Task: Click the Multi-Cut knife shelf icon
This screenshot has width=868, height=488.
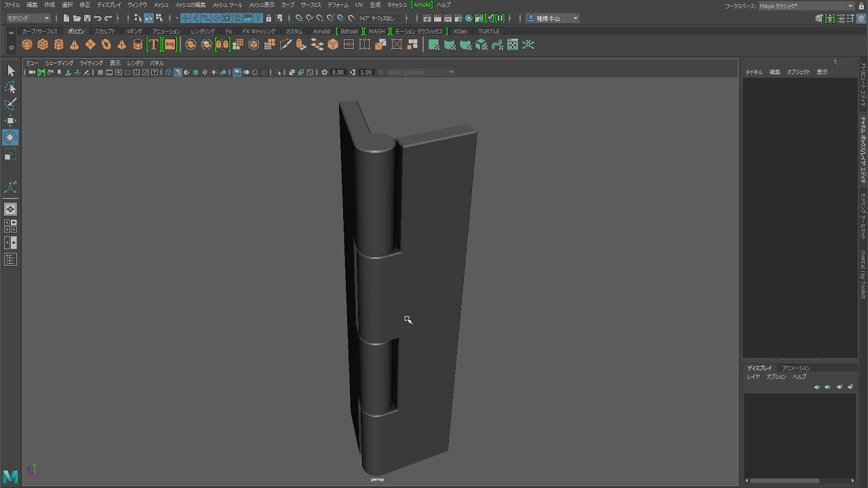Action: [x=285, y=45]
